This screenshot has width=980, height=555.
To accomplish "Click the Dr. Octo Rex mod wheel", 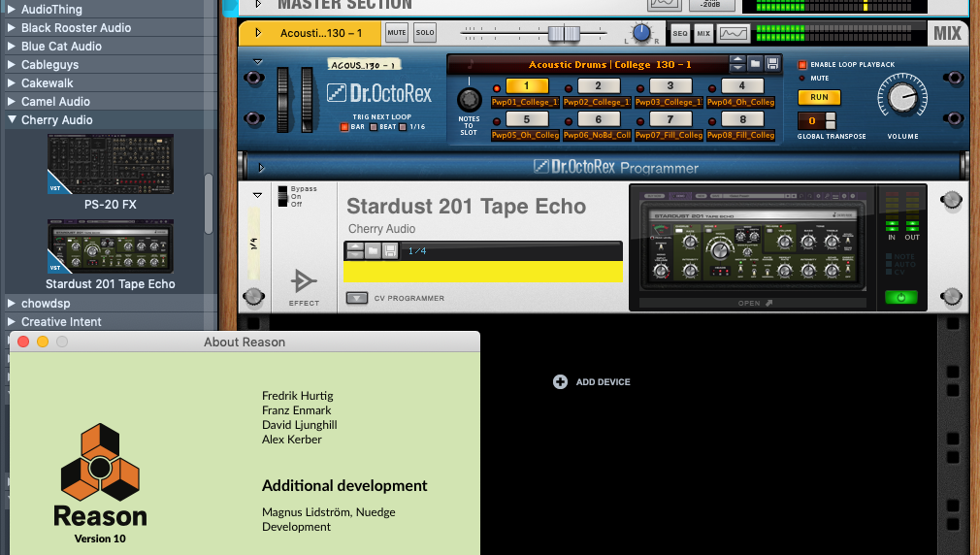I will pyautogui.click(x=307, y=100).
